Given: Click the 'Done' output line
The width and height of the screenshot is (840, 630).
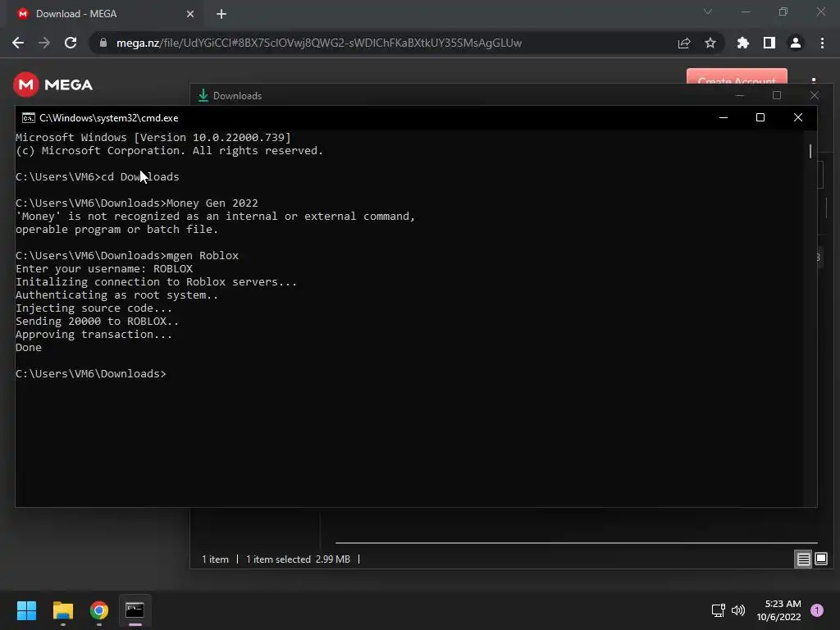Looking at the screenshot, I should (x=29, y=348).
